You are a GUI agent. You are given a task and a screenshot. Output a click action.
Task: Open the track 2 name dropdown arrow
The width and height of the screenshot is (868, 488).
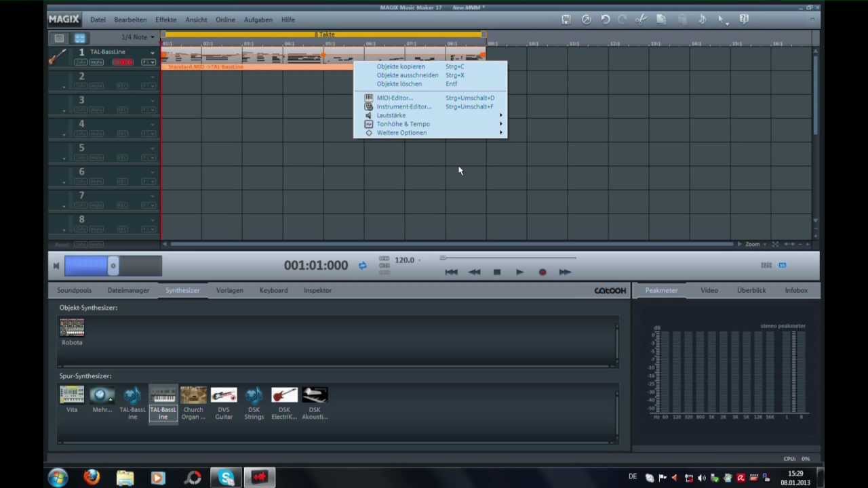coord(153,77)
